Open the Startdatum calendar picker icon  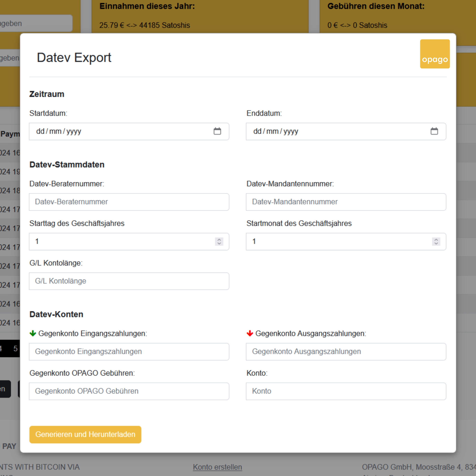tap(217, 131)
